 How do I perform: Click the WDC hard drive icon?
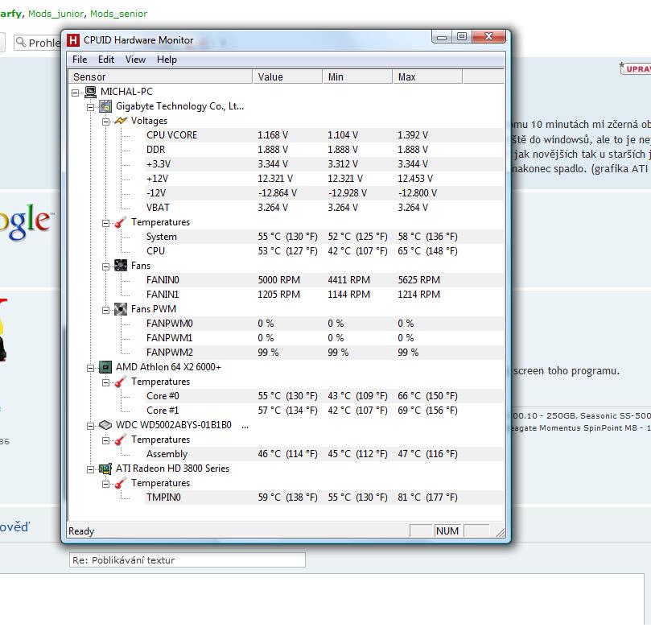[105, 425]
